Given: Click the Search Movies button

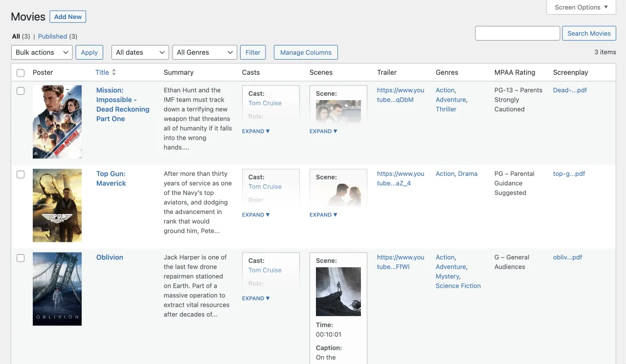Looking at the screenshot, I should coord(589,33).
